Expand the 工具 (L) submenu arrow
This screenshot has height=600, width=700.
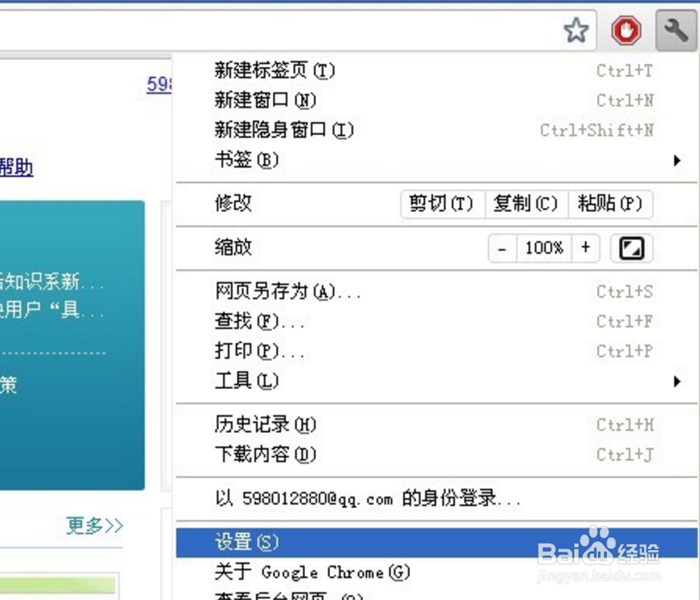click(678, 381)
